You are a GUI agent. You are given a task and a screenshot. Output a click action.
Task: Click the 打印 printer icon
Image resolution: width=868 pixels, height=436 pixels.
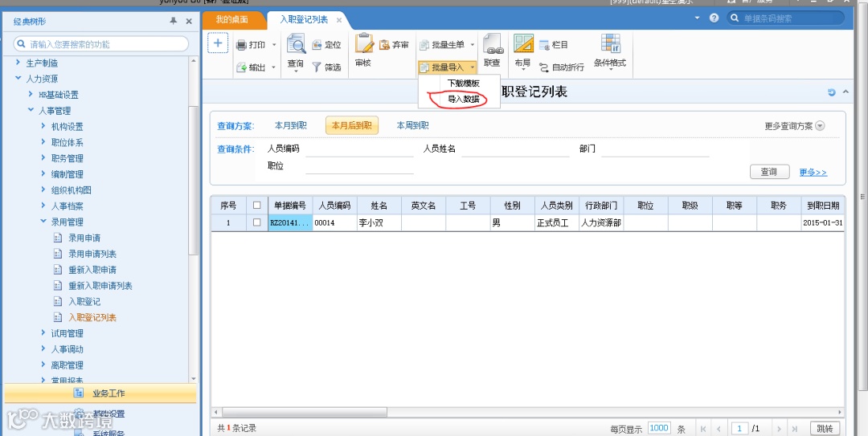tap(241, 46)
